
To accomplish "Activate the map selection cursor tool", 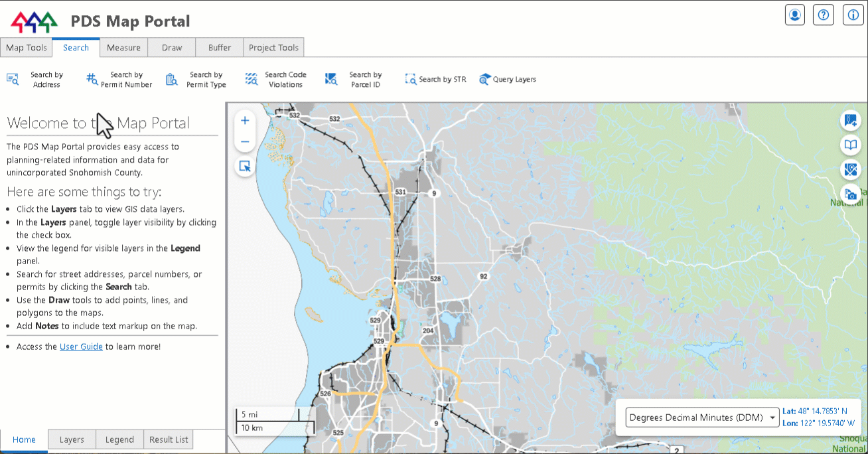I will [x=245, y=166].
